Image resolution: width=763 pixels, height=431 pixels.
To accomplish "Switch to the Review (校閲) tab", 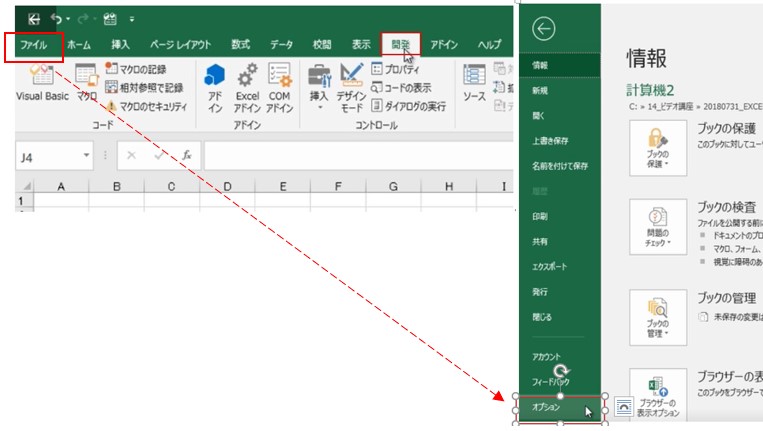I will click(x=322, y=45).
